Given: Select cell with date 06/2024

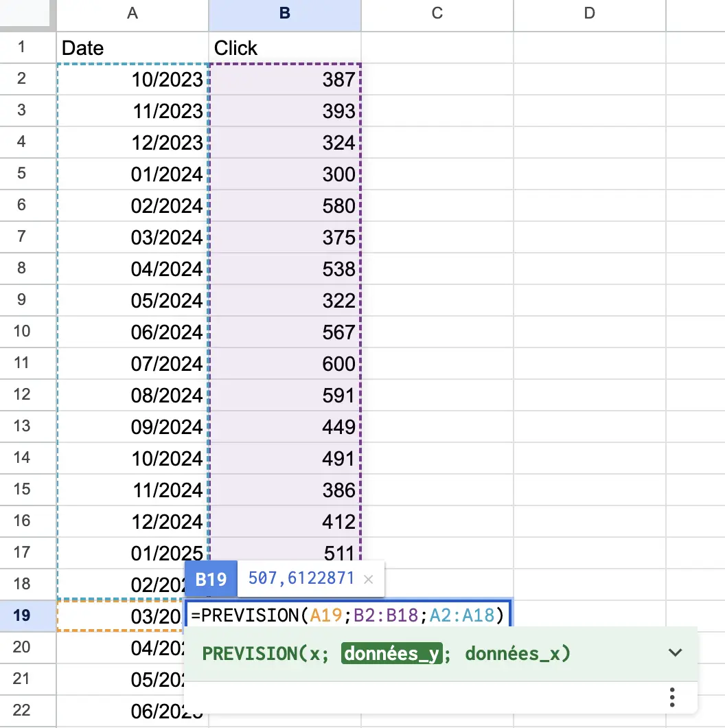Looking at the screenshot, I should click(133, 332).
